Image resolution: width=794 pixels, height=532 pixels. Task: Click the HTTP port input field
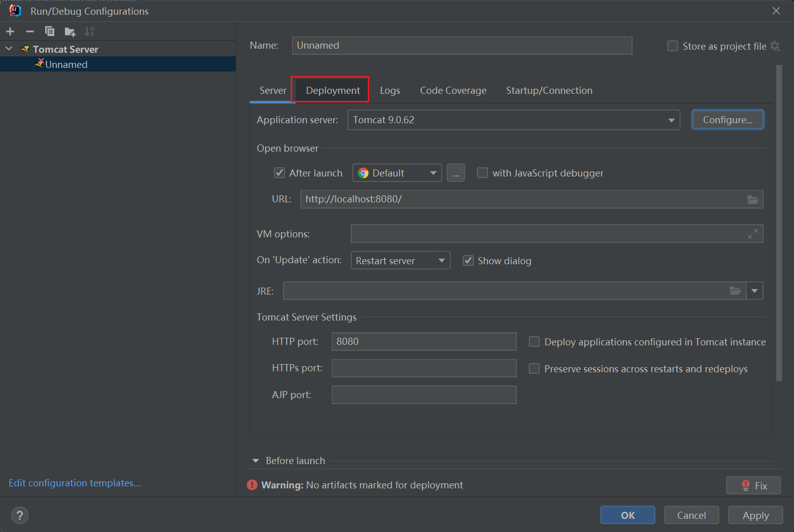424,342
